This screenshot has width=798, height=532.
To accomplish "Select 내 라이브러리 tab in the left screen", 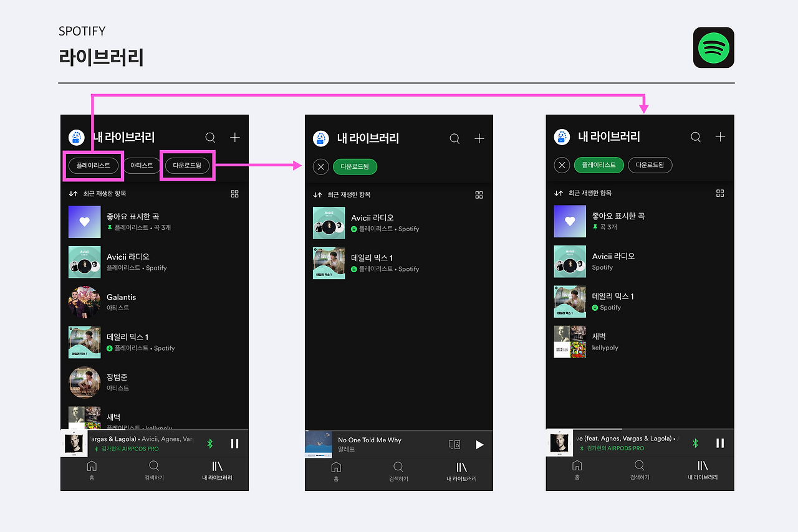I will (x=217, y=470).
